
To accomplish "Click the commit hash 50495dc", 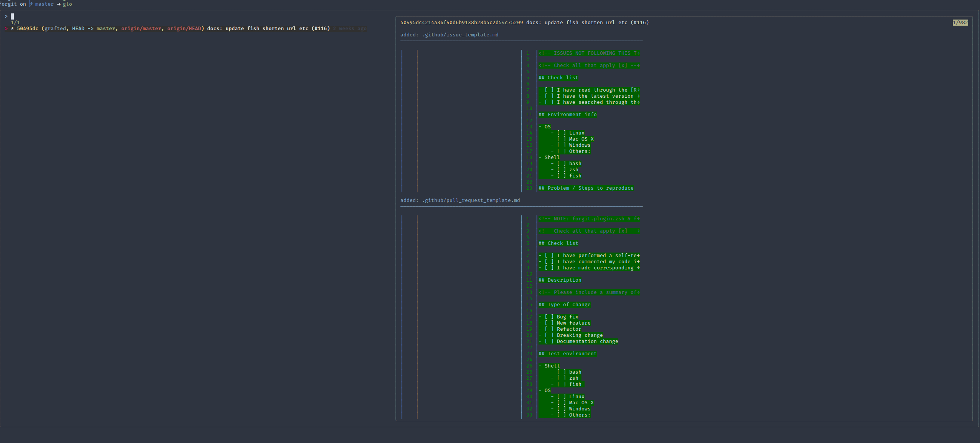I will pyautogui.click(x=27, y=28).
